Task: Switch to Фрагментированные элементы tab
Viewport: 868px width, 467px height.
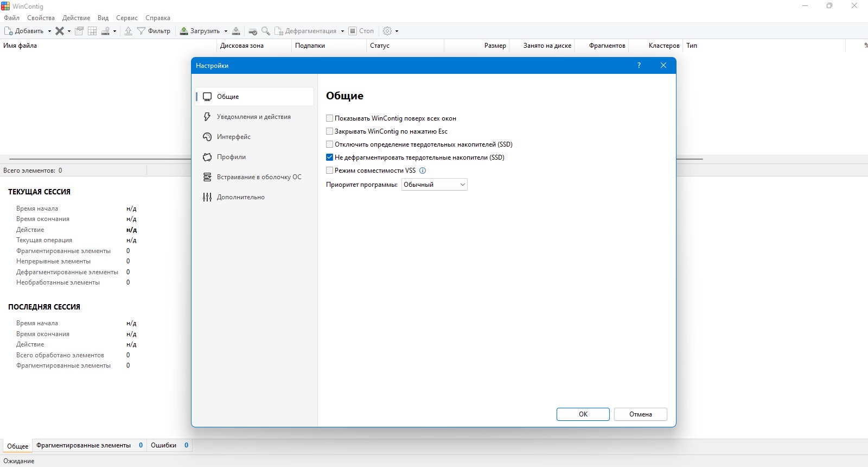Action: pyautogui.click(x=84, y=445)
